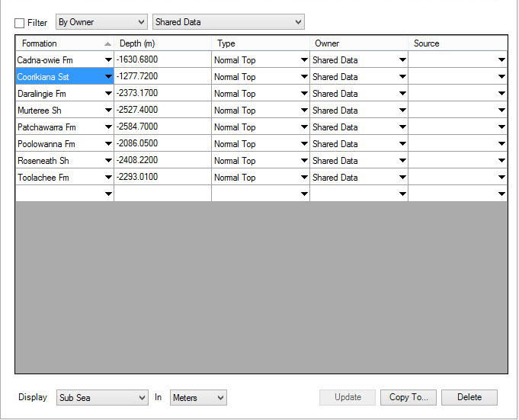Enable the Filter checkbox
The width and height of the screenshot is (519, 420).
20,23
